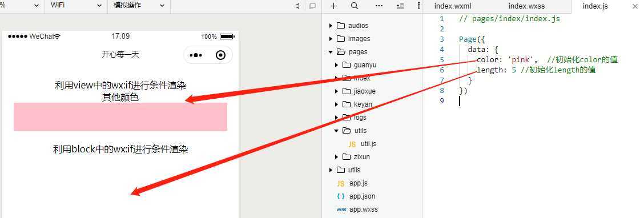Click the pink color block in simulator
The height and width of the screenshot is (218, 644).
[x=120, y=117]
